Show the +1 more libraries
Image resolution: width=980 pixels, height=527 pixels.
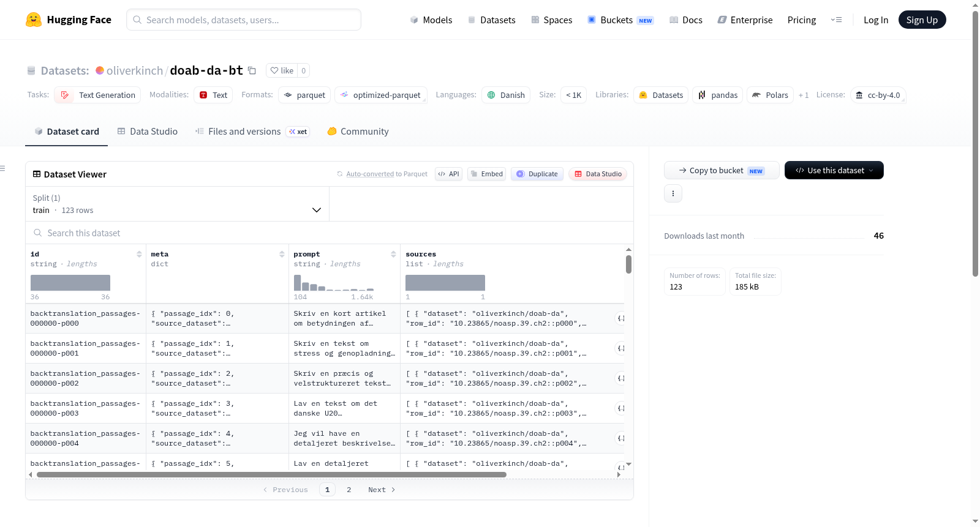(x=804, y=95)
